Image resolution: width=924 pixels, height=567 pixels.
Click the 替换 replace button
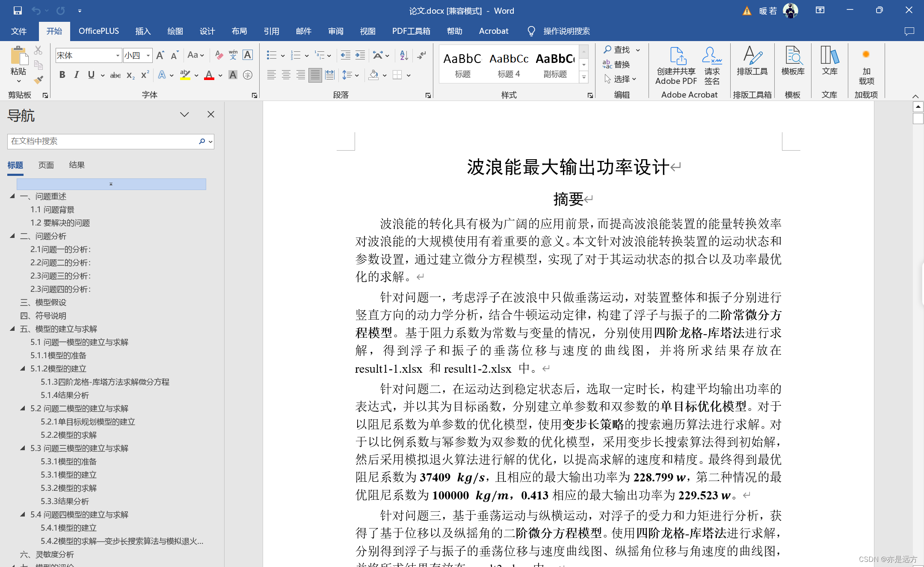pos(616,64)
